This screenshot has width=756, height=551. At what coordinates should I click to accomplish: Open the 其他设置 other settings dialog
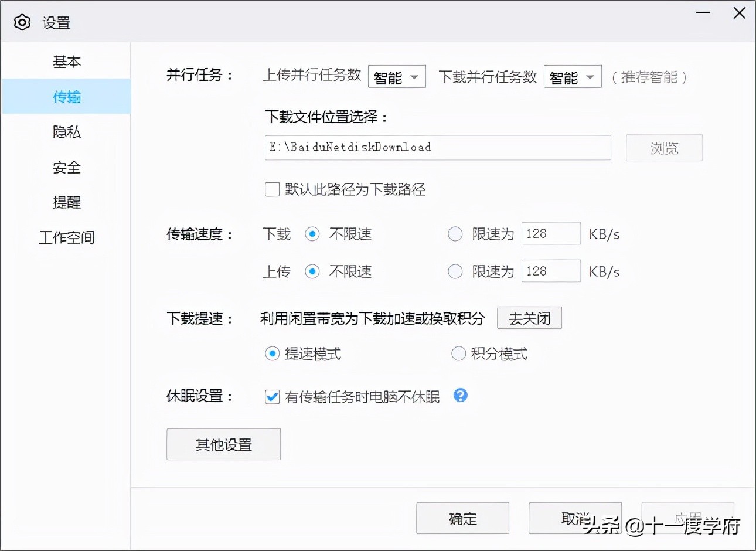(x=223, y=444)
